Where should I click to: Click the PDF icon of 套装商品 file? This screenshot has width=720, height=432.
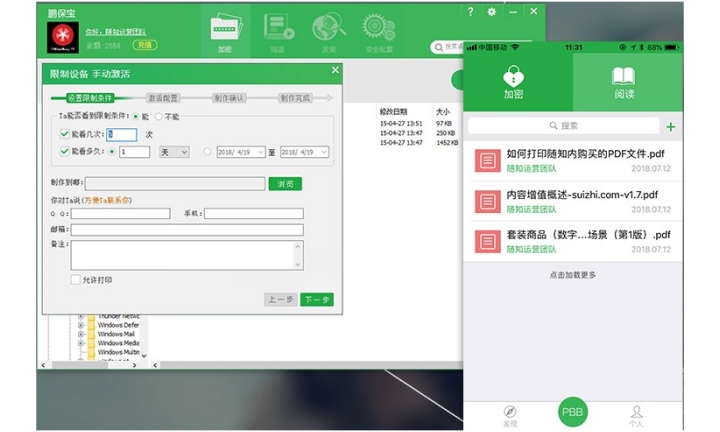coord(487,241)
